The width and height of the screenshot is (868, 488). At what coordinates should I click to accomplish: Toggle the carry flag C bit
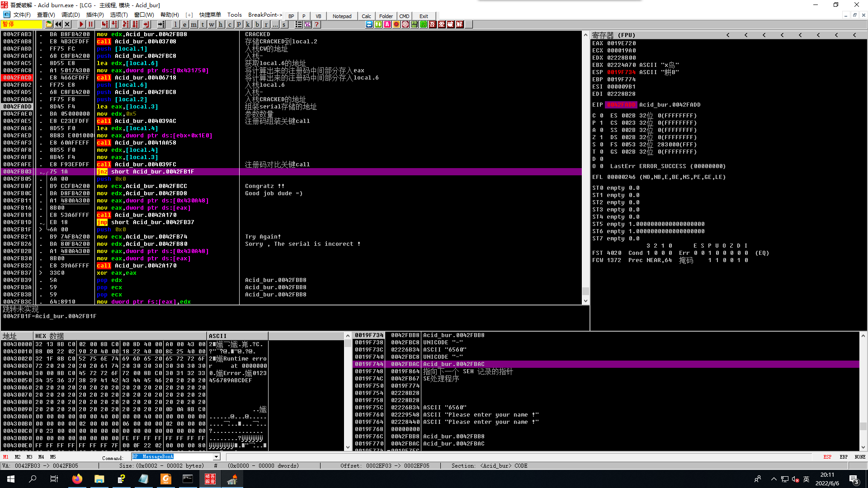602,116
